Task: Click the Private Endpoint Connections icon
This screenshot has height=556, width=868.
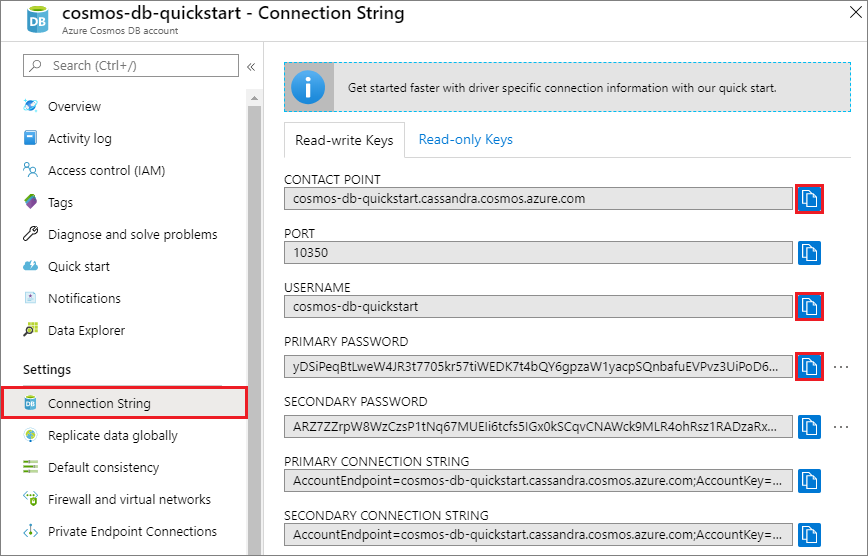Action: (30, 531)
